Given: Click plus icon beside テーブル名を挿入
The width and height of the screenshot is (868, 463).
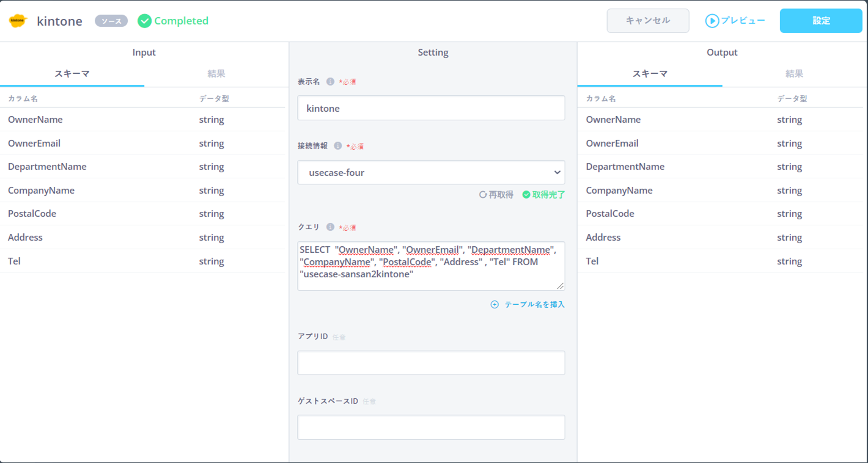Looking at the screenshot, I should pyautogui.click(x=495, y=304).
